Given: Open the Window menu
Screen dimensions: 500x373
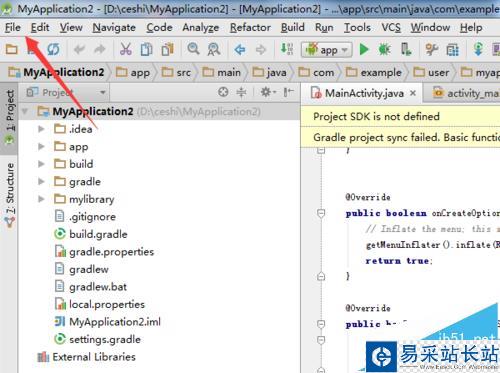Looking at the screenshot, I should pos(430,27).
